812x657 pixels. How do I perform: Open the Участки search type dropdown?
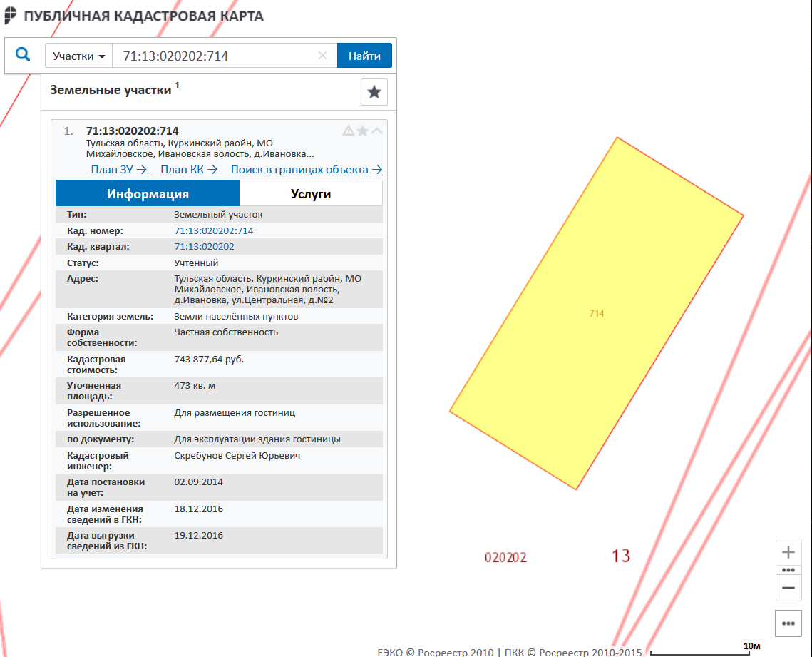click(x=78, y=56)
